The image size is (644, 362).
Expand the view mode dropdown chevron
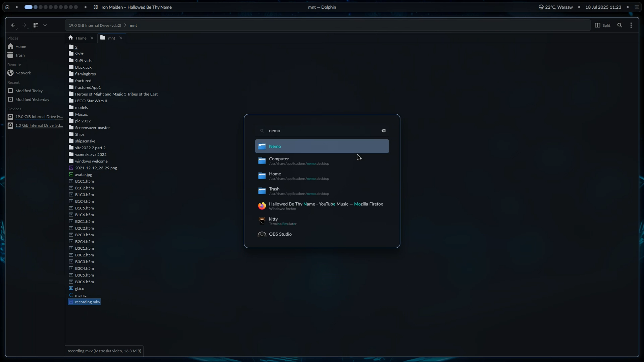point(45,25)
